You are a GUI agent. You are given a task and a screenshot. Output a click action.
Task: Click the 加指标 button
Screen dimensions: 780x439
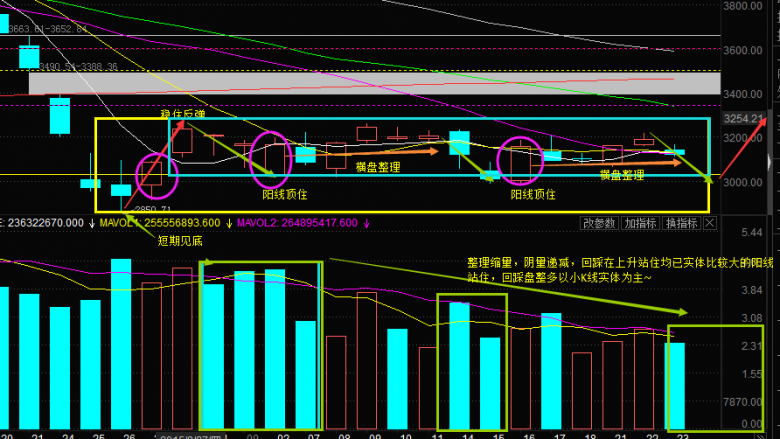coord(641,223)
